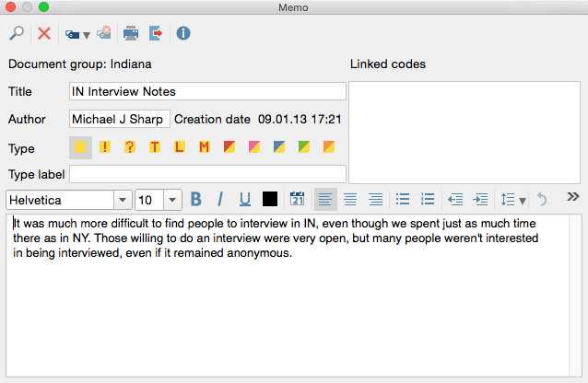
Task: Select question mark memo type
Action: click(130, 147)
